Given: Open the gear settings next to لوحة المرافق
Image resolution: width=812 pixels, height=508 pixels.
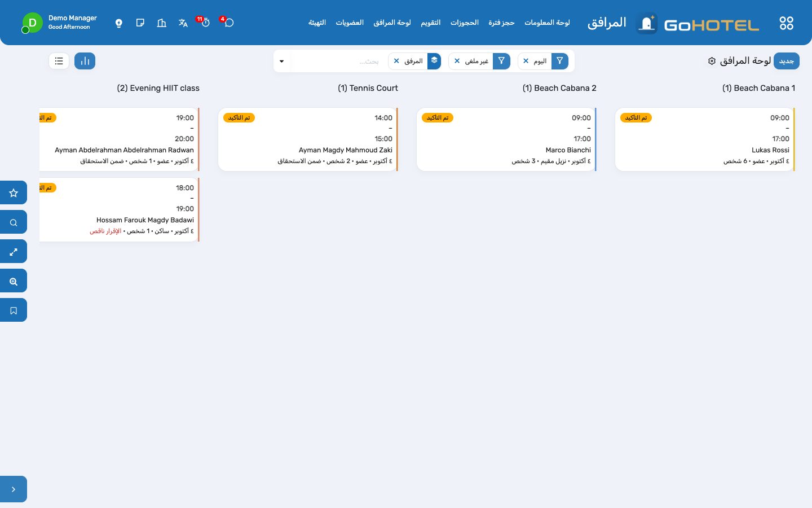Looking at the screenshot, I should 712,61.
